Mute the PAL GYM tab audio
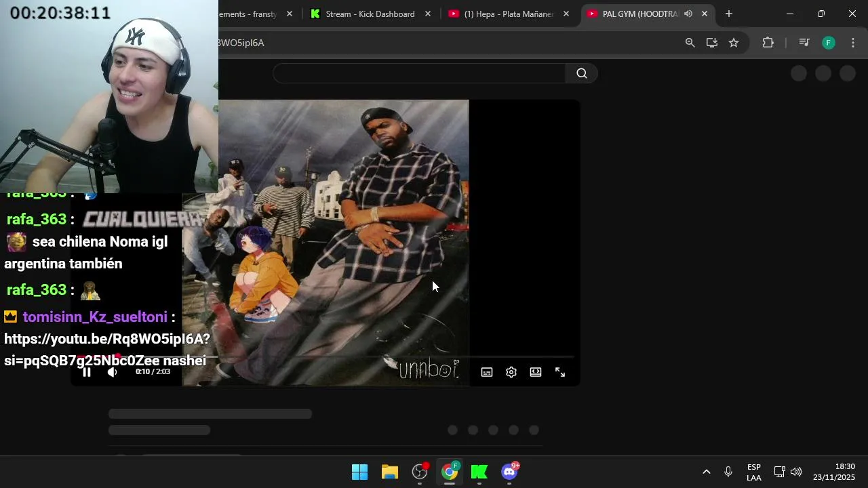This screenshot has width=868, height=488. (688, 14)
